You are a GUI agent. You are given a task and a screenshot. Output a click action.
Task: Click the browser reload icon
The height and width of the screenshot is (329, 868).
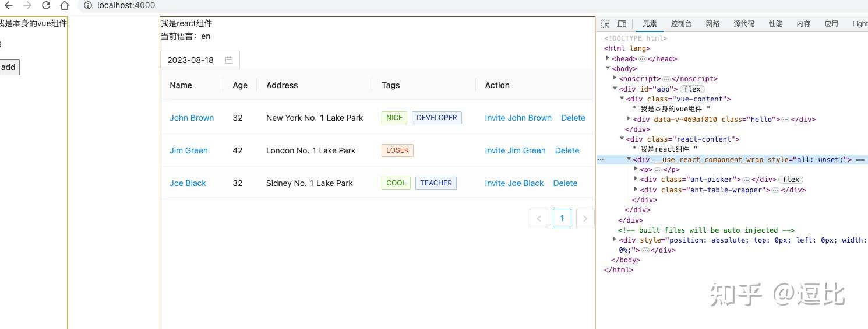(x=46, y=6)
